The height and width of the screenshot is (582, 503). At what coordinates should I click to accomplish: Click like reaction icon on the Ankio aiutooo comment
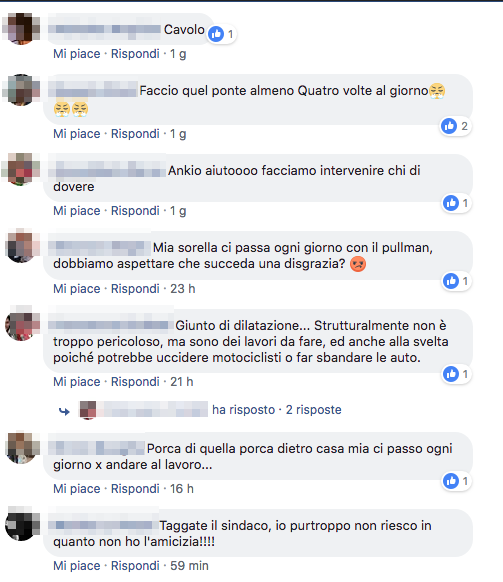tap(451, 203)
